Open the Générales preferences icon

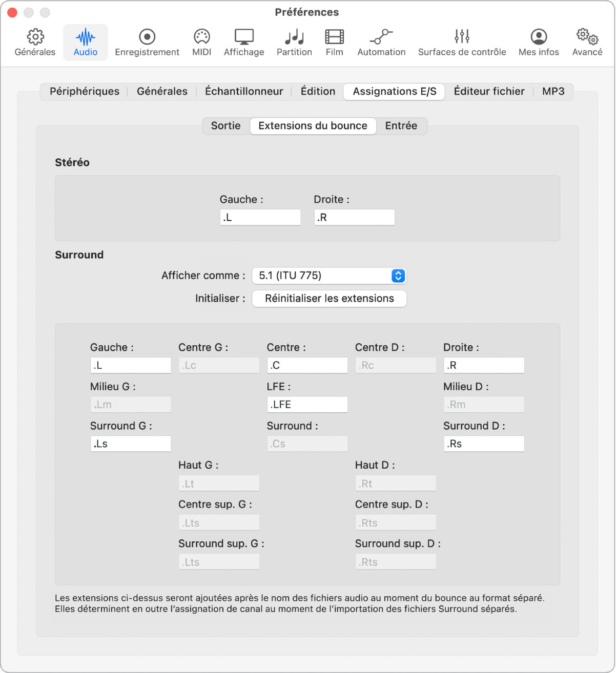click(x=34, y=41)
